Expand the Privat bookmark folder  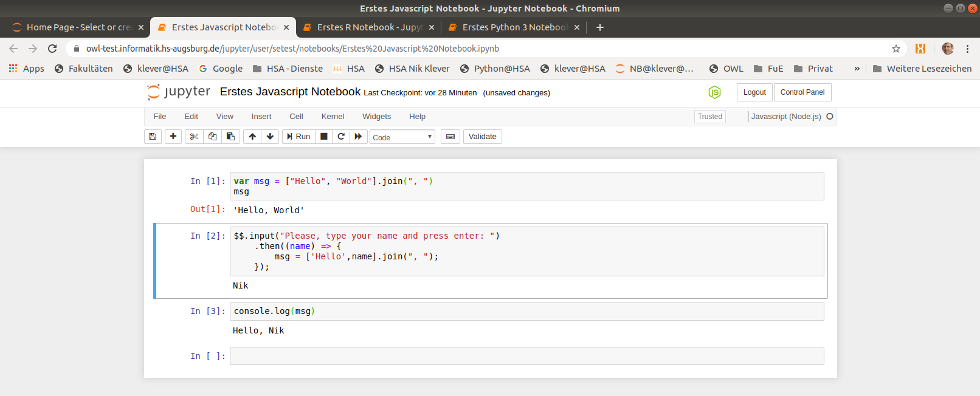[x=813, y=69]
